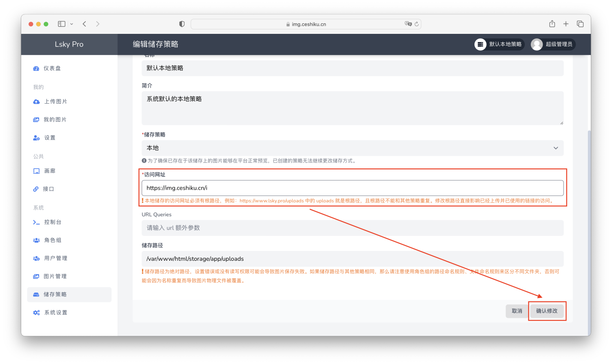Click the cloud upload icon for 上传图片
Viewport: 612px width, 364px height.
pyautogui.click(x=36, y=102)
